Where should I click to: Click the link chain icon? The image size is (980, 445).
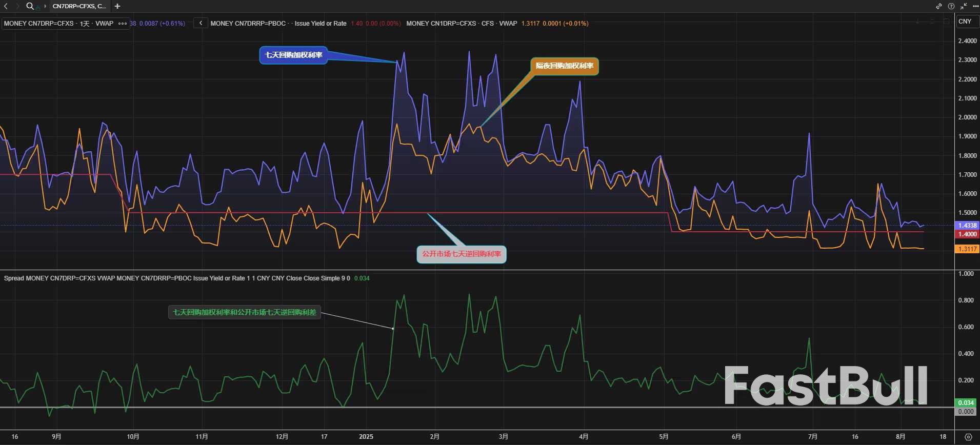pos(939,6)
